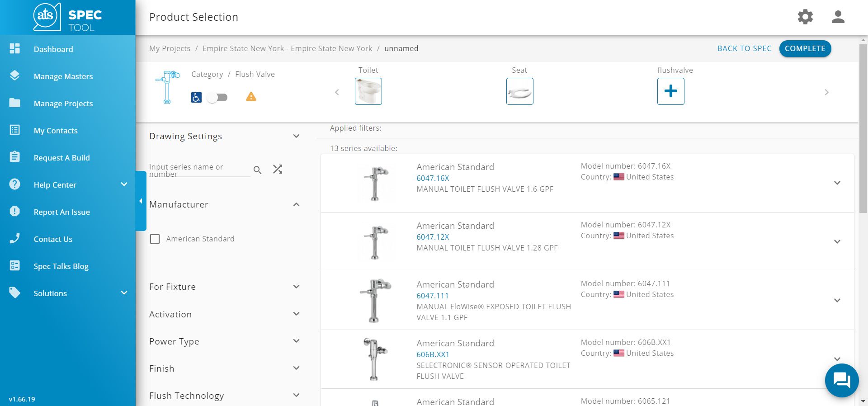Image resolution: width=868 pixels, height=406 pixels.
Task: Open settings gear in top bar
Action: [805, 17]
